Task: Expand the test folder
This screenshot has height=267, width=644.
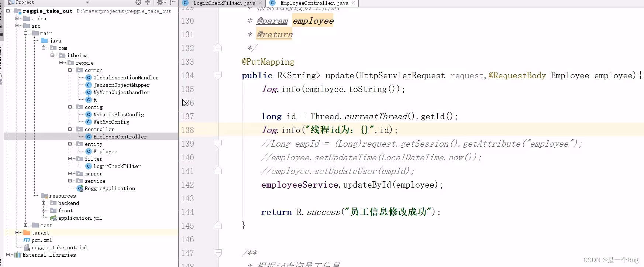Action: coord(26,225)
